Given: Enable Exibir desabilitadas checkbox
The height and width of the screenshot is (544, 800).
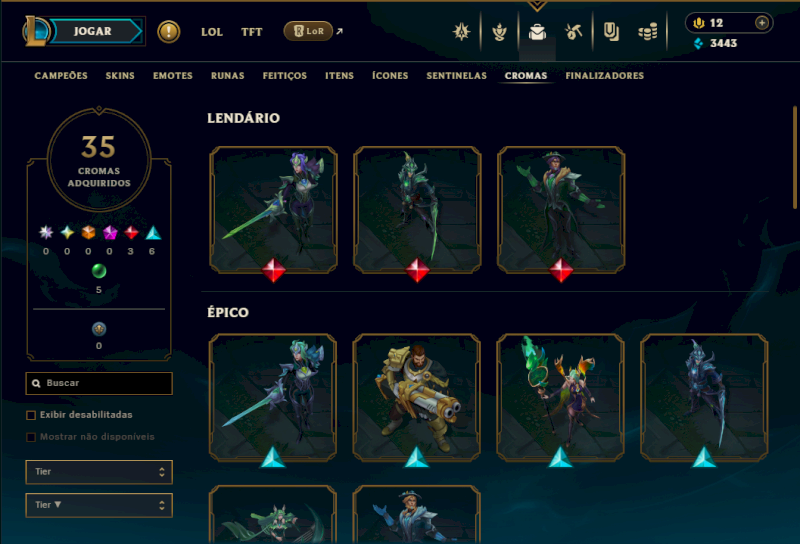Looking at the screenshot, I should pyautogui.click(x=31, y=415).
